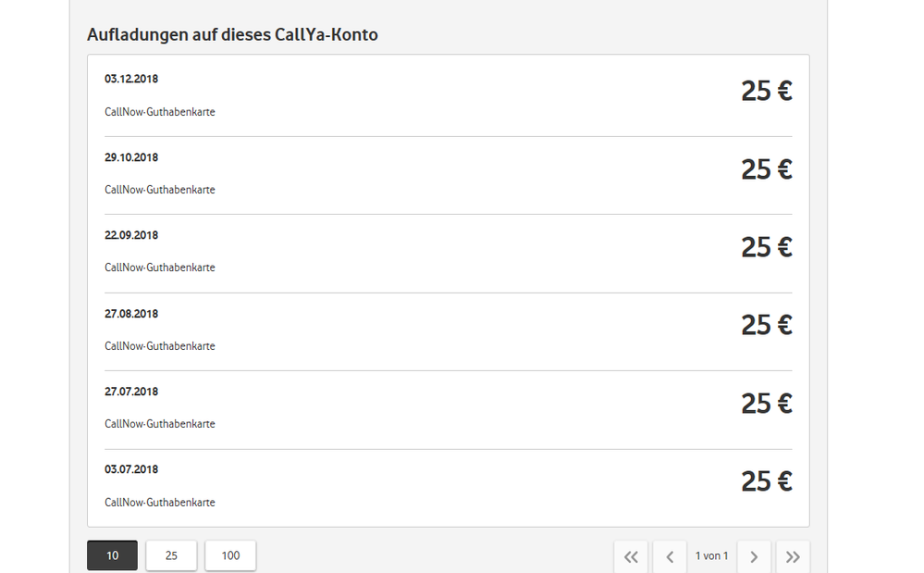Click the 27.08.2018 top-up date

[131, 314]
